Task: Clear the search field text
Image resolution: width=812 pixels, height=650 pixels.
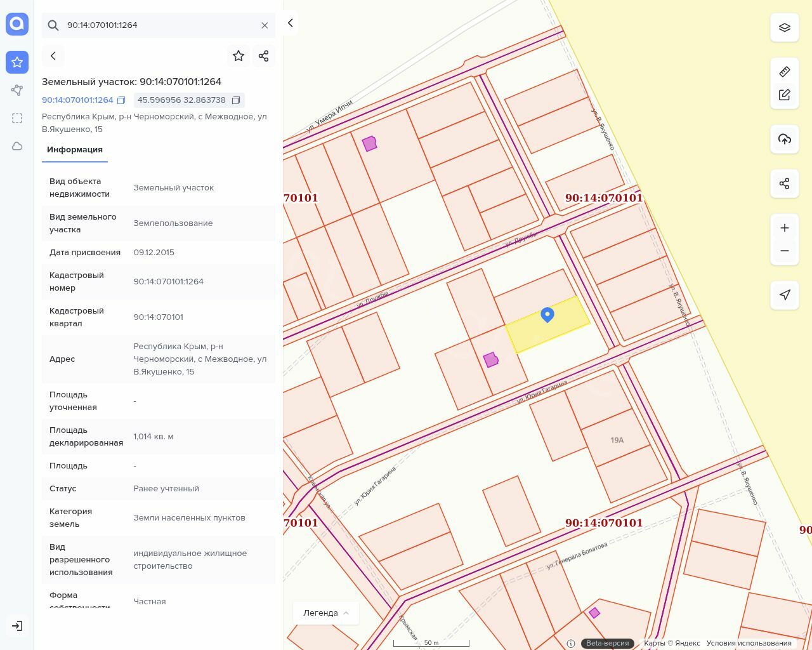Action: click(265, 25)
